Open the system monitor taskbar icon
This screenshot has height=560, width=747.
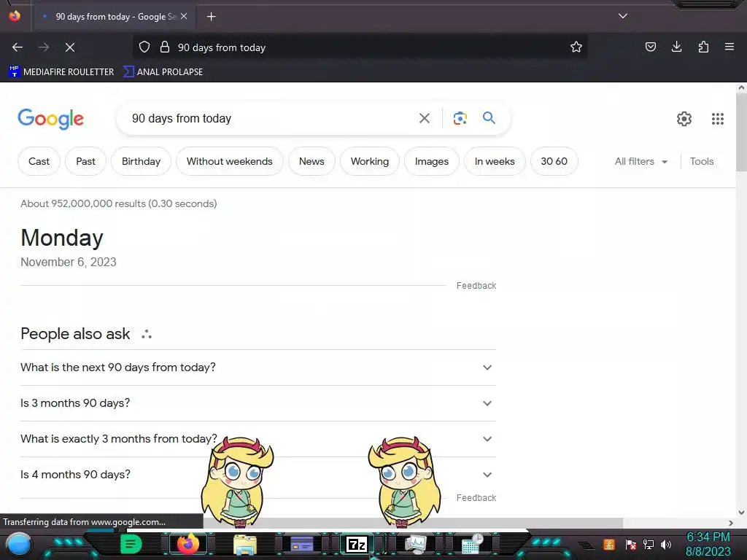click(415, 545)
